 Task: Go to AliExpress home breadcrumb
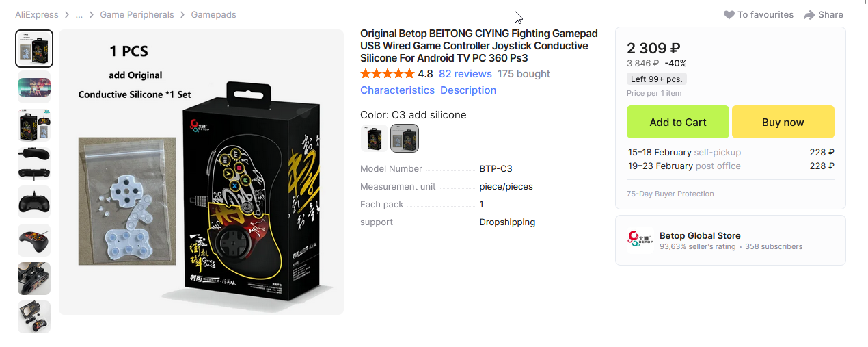tap(37, 15)
